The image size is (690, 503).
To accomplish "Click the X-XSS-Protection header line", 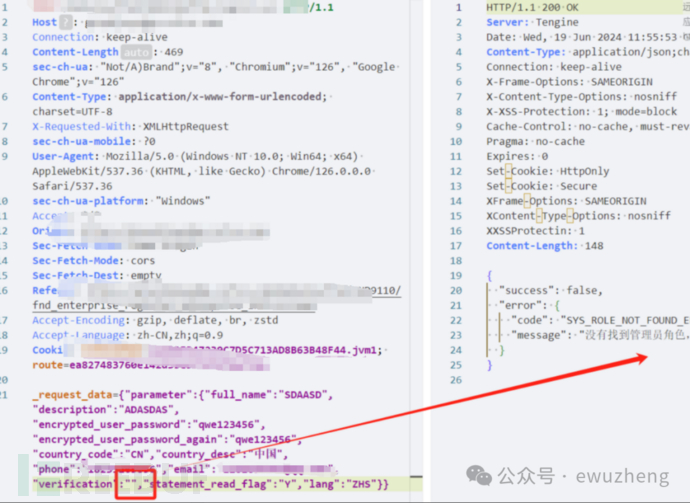I will coord(582,112).
